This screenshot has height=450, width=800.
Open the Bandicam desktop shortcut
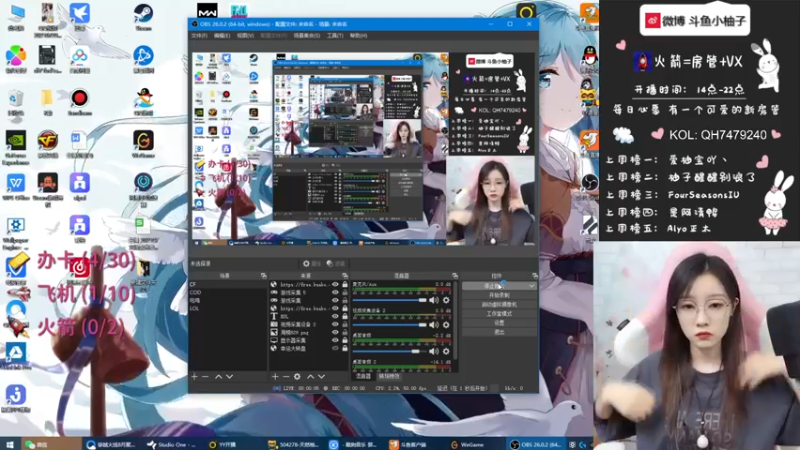[79, 101]
